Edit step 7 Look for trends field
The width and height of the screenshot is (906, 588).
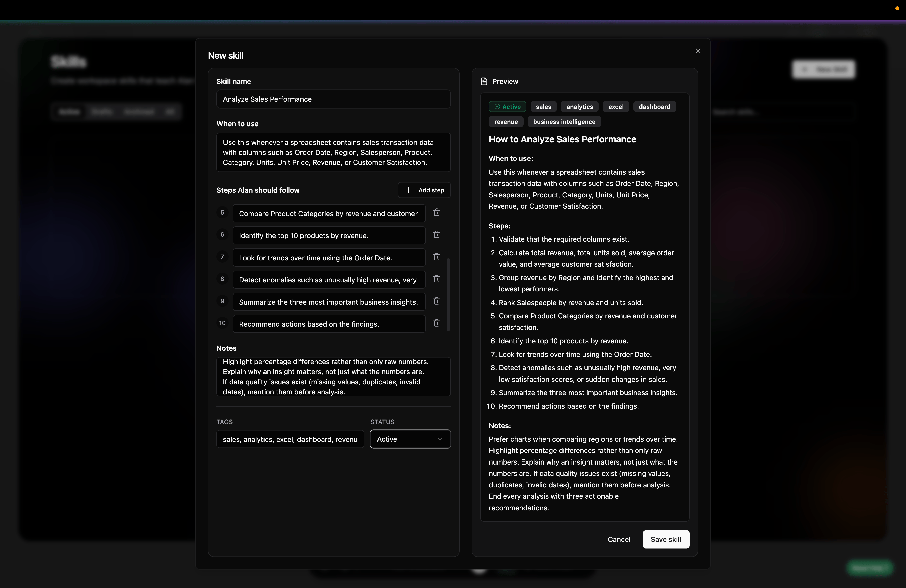tap(329, 258)
